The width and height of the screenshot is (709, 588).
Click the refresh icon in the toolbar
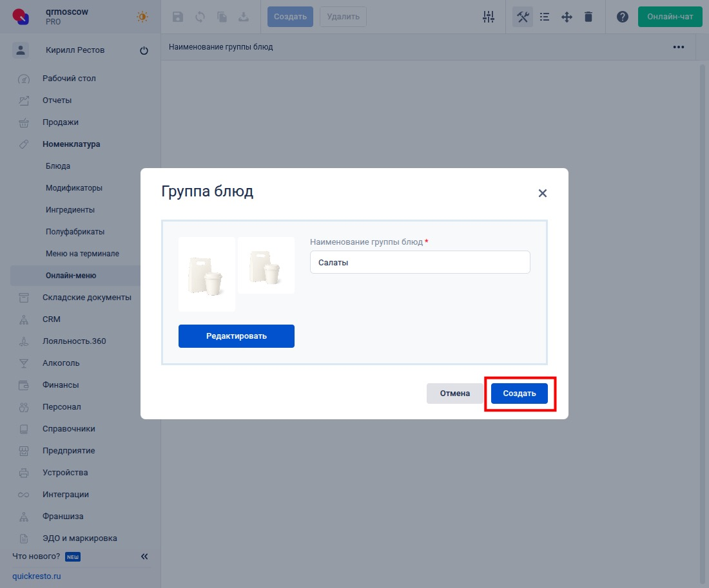click(200, 17)
